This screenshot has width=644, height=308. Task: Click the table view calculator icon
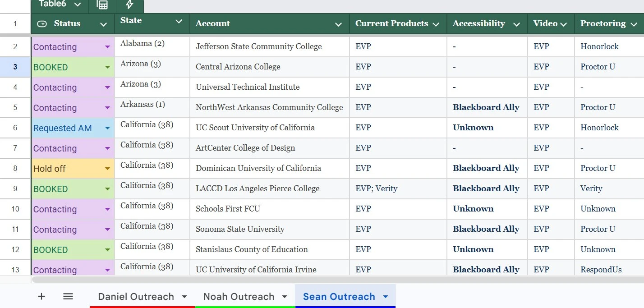102,5
